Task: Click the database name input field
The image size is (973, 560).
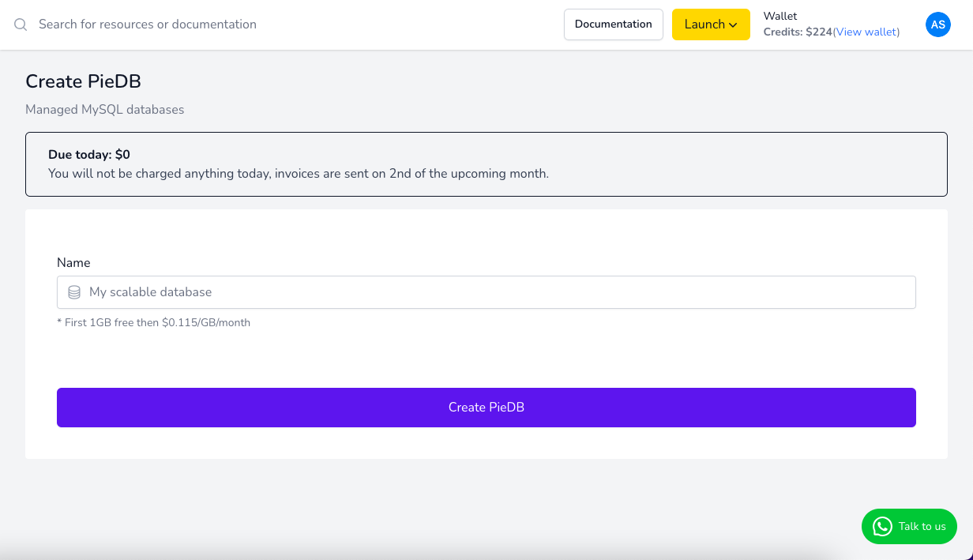Action: (x=486, y=292)
